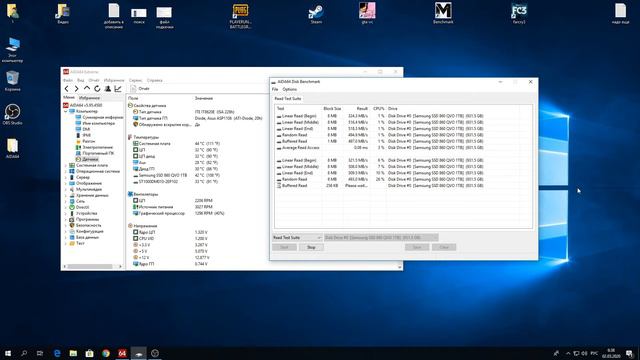640x360 pixels.
Task: Select Электропитание in the tree
Action: (94, 147)
